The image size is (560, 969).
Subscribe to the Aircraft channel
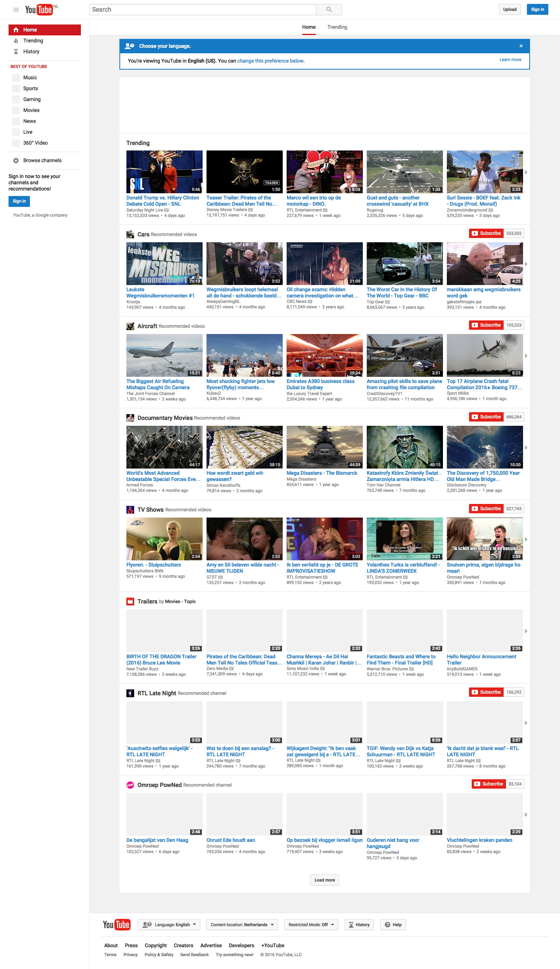pos(486,325)
